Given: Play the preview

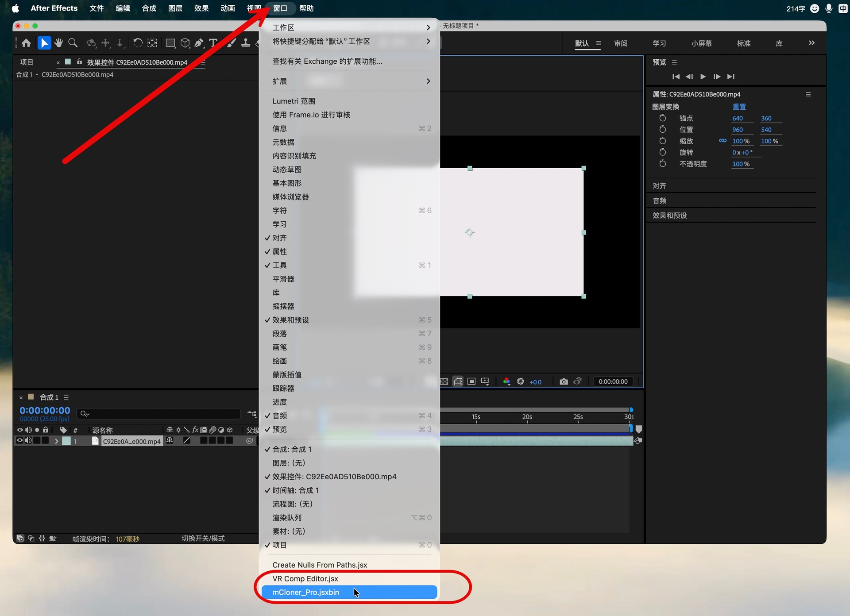Looking at the screenshot, I should coord(703,77).
